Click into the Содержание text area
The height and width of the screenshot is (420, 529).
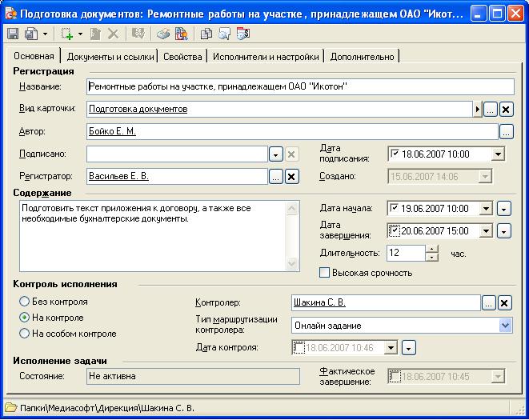(x=153, y=236)
